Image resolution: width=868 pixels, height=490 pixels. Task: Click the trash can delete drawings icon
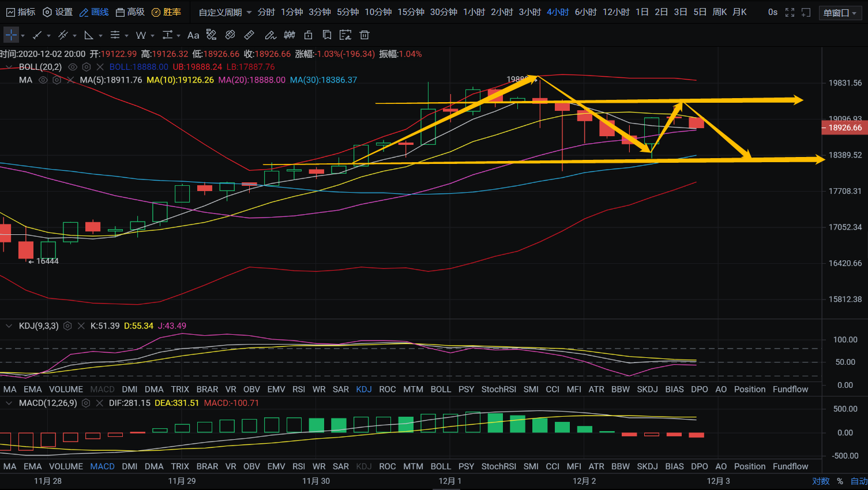pos(365,35)
